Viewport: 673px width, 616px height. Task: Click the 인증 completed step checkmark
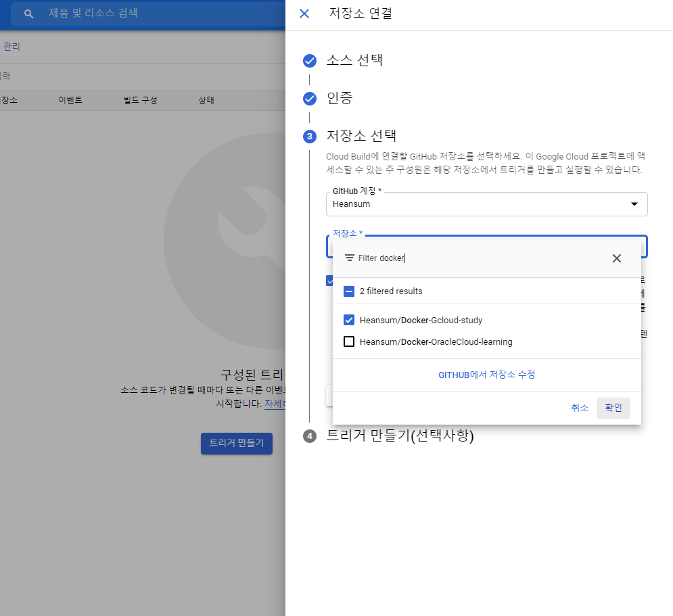pos(310,99)
